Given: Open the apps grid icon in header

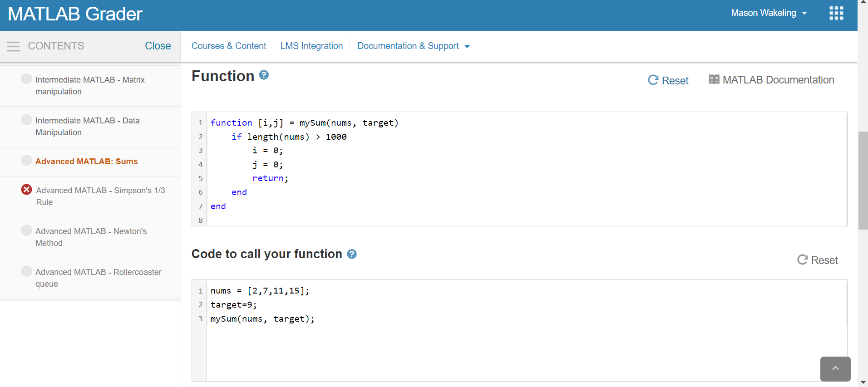Looking at the screenshot, I should coord(836,13).
